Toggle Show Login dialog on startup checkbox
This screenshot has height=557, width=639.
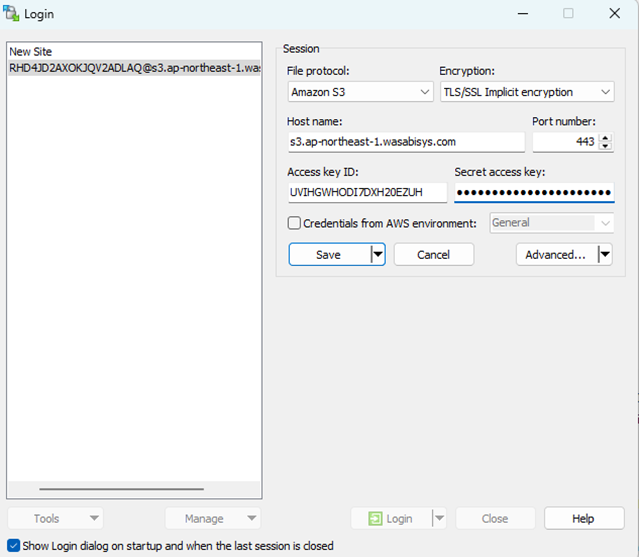[13, 546]
